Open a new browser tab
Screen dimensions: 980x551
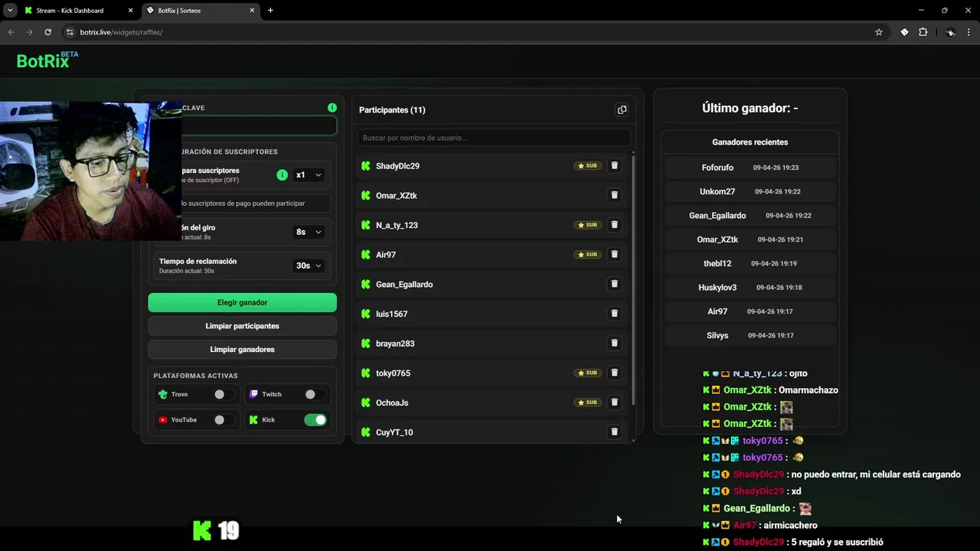click(x=270, y=11)
